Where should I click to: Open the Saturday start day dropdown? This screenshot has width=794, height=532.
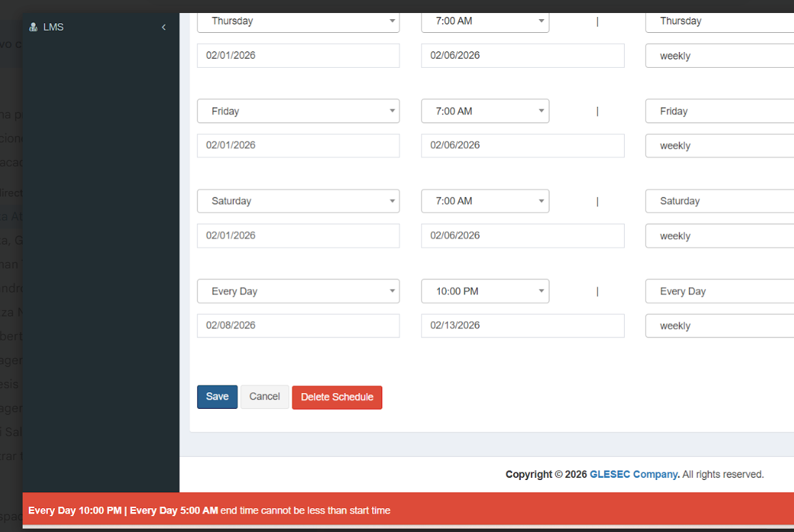[x=298, y=201]
